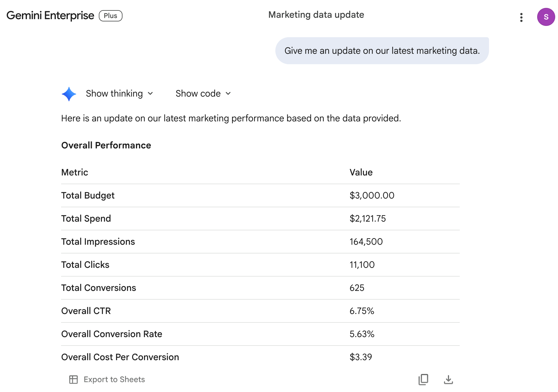Click the Metric column header
558x392 pixels.
[75, 172]
